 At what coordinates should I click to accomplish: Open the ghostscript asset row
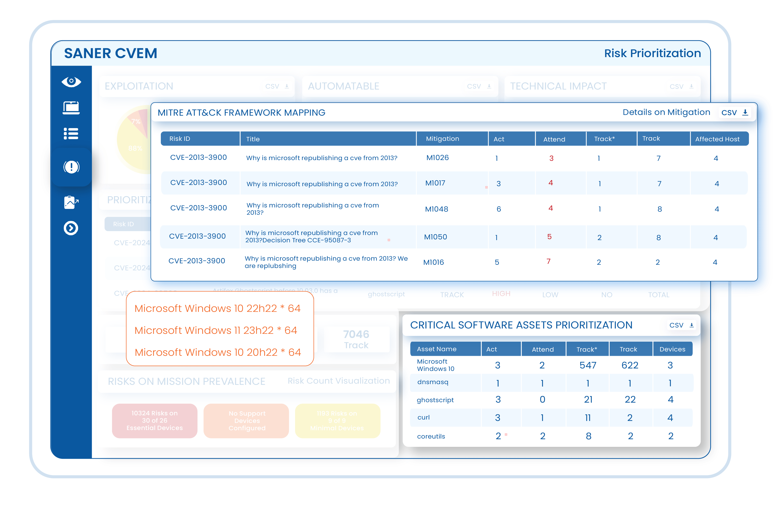coord(435,400)
